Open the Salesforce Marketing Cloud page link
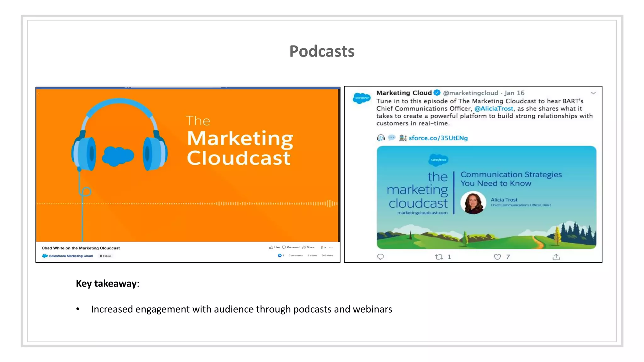Viewport: 644px width, 362px height. pos(71,256)
